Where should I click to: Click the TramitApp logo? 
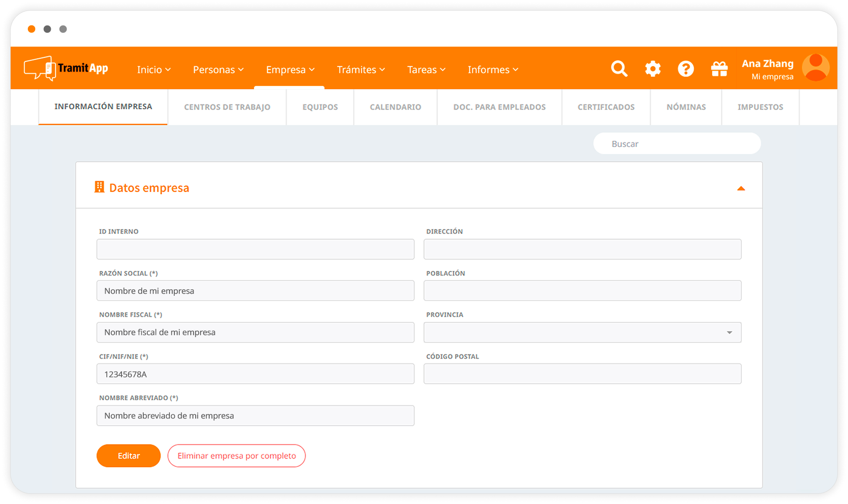coord(66,68)
